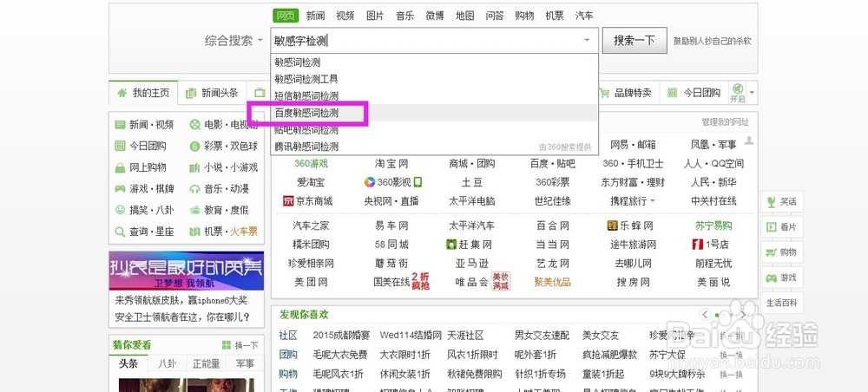Select suggestion 短信敏感词检测
Screen dimensions: 868x392
435,95
